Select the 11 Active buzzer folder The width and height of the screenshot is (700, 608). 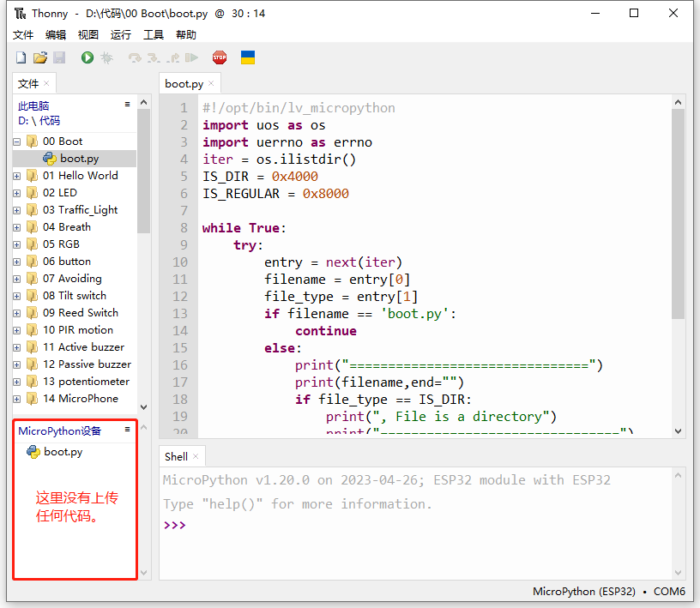coord(83,347)
